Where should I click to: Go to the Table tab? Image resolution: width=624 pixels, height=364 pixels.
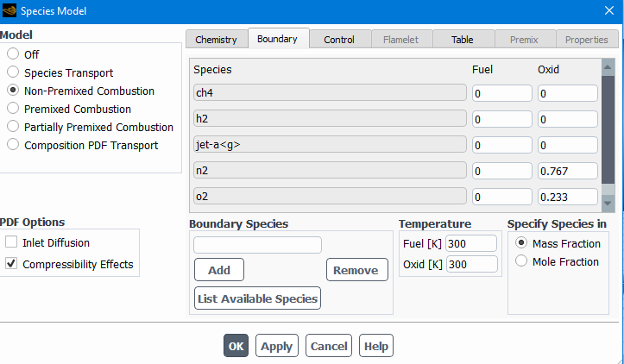point(462,40)
